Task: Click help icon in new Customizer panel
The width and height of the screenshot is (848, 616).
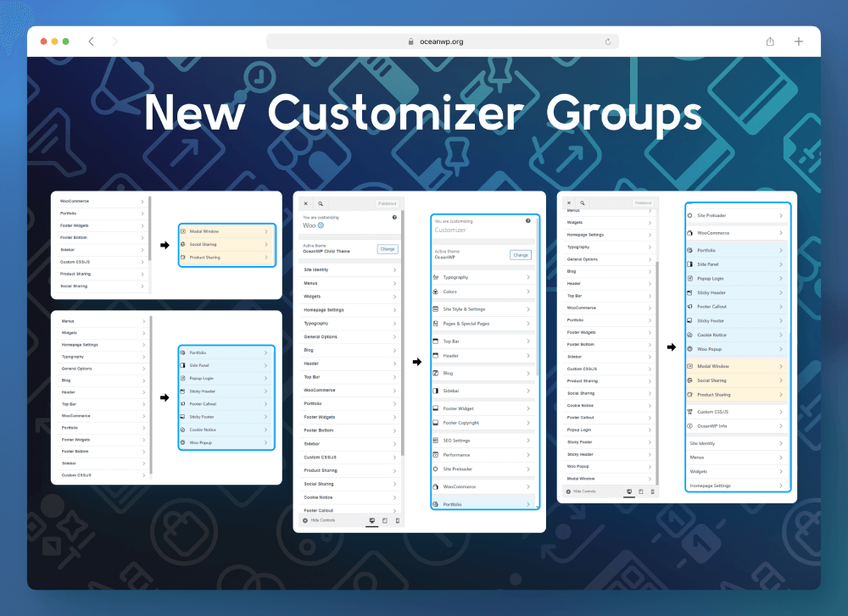Action: [527, 220]
